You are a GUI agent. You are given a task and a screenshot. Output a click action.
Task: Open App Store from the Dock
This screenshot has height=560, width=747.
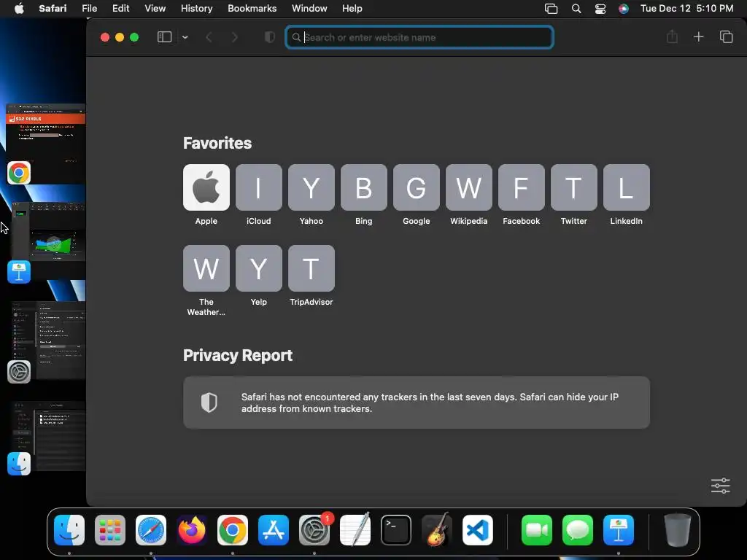[274, 530]
